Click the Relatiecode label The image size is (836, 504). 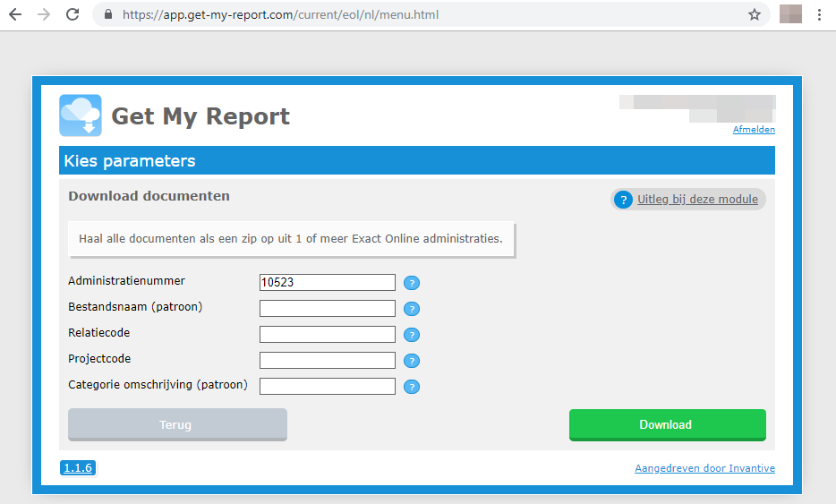pyautogui.click(x=99, y=333)
